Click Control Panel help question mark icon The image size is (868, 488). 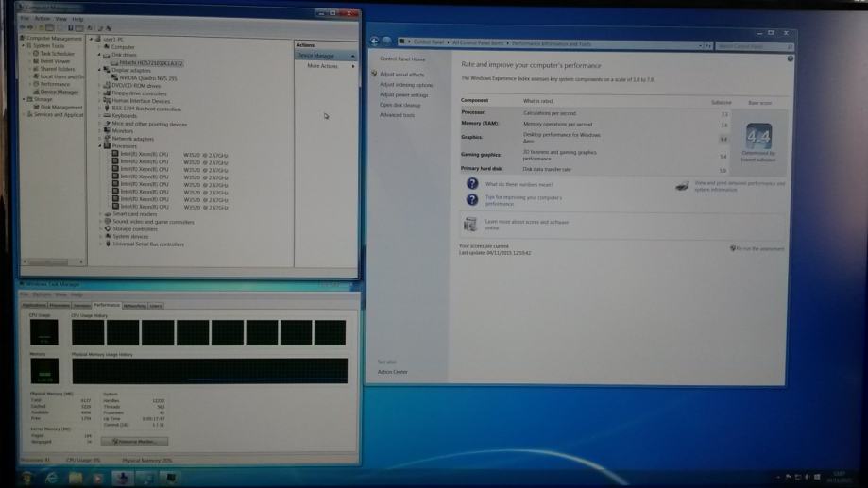[790, 59]
